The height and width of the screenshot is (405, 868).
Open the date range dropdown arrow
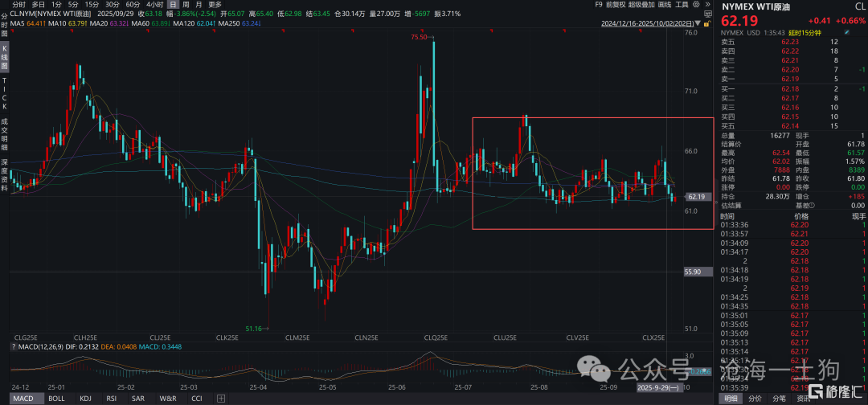point(697,24)
